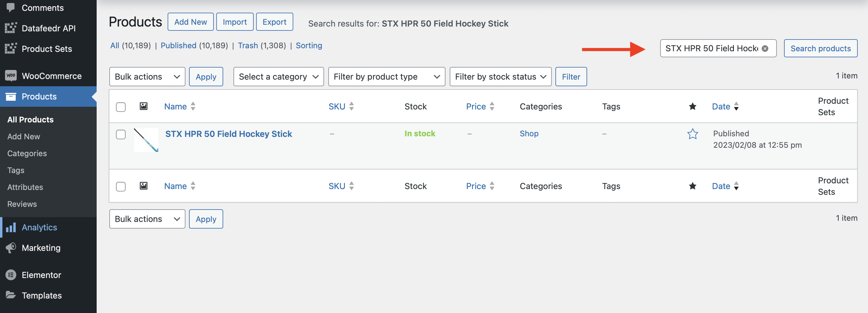Click the Elementor circle icon
This screenshot has height=313, width=868.
coord(11,275)
